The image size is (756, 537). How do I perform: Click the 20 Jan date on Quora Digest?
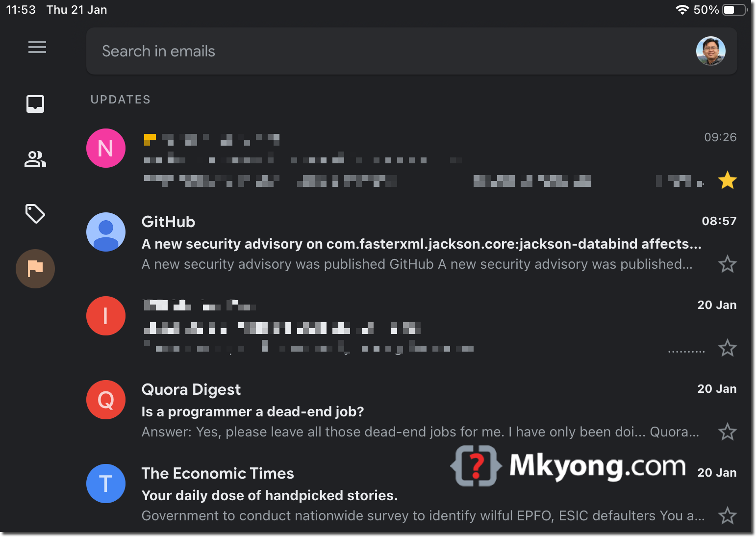coord(717,389)
